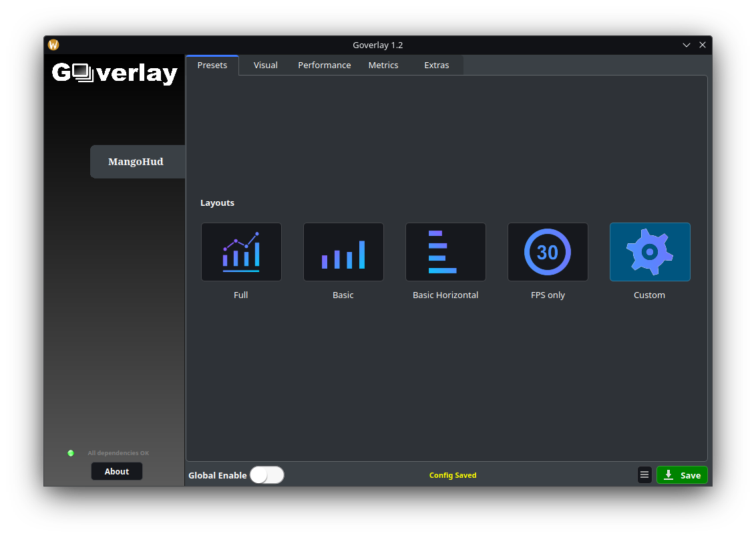Select the Presets tab

pyautogui.click(x=212, y=65)
